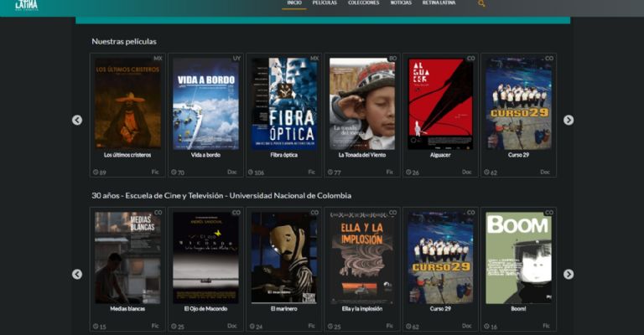Open Los últimos cristeros poster
This screenshot has width=644, height=335.
point(127,103)
